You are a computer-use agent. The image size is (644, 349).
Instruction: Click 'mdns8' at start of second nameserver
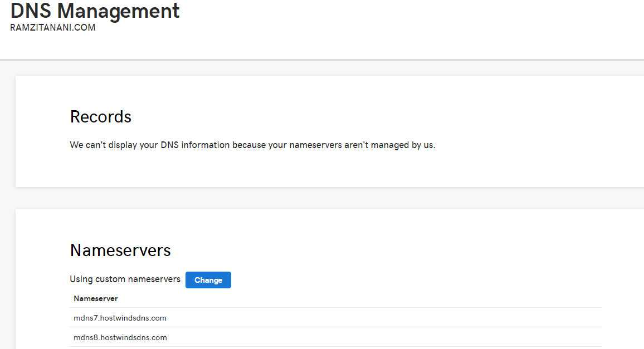click(x=85, y=337)
